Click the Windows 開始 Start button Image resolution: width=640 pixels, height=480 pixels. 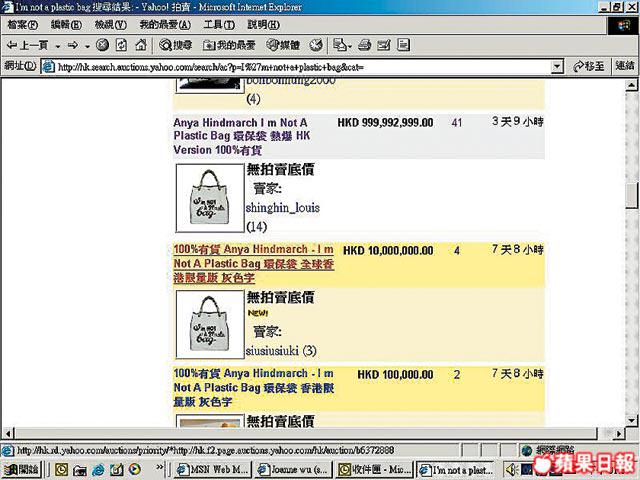point(21,469)
